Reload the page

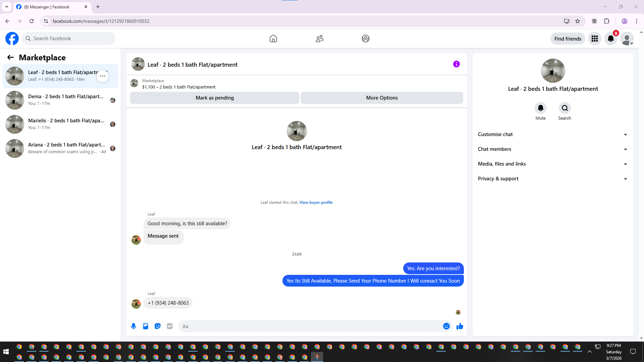click(32, 21)
